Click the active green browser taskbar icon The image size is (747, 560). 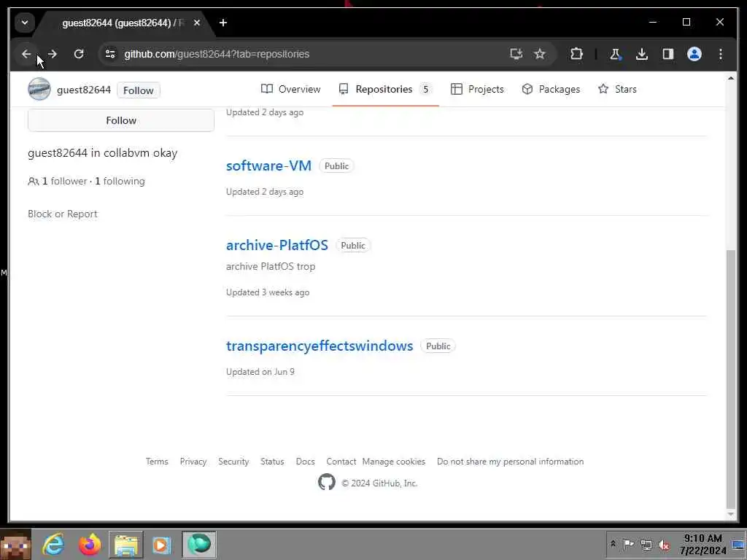coord(199,544)
